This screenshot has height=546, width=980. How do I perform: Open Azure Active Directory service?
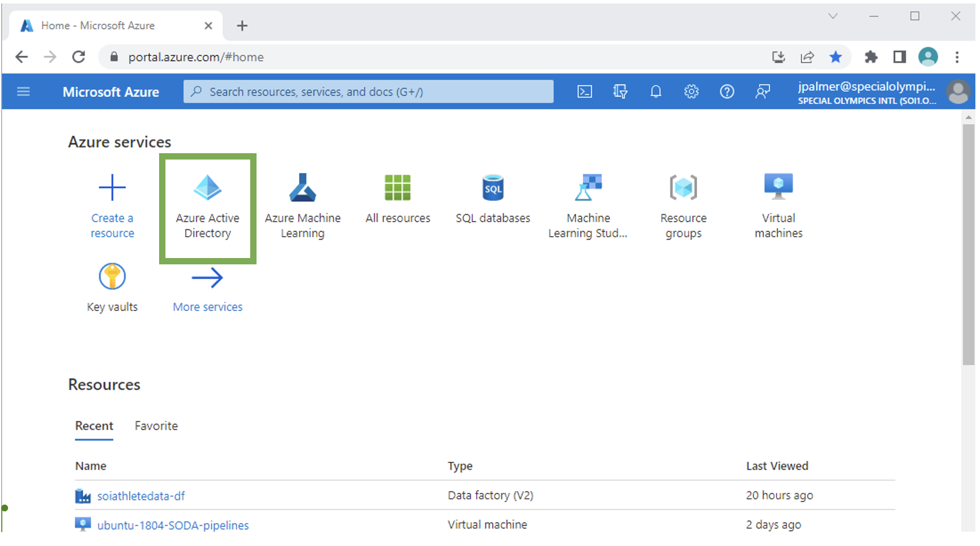[x=208, y=207]
